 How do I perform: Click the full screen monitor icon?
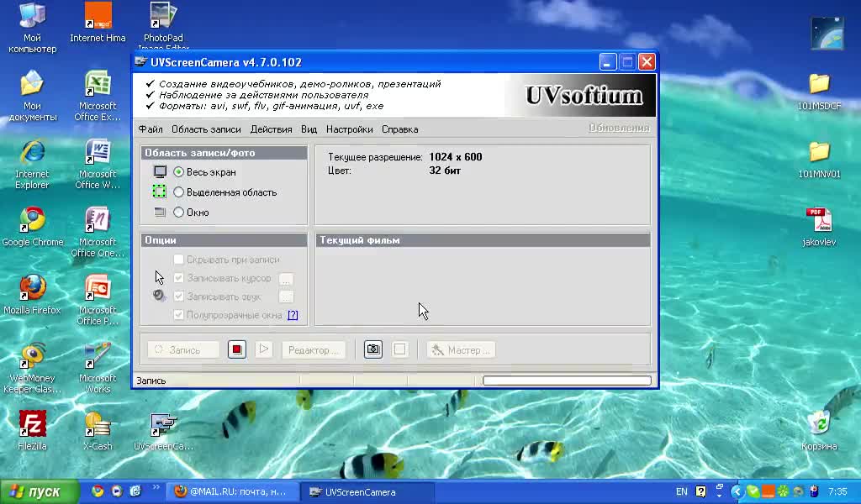[x=160, y=171]
